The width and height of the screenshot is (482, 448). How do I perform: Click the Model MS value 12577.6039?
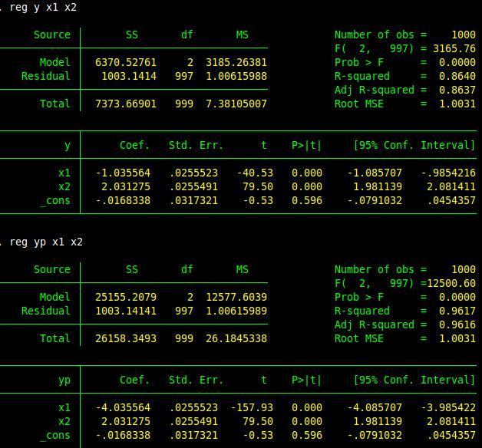pyautogui.click(x=236, y=297)
